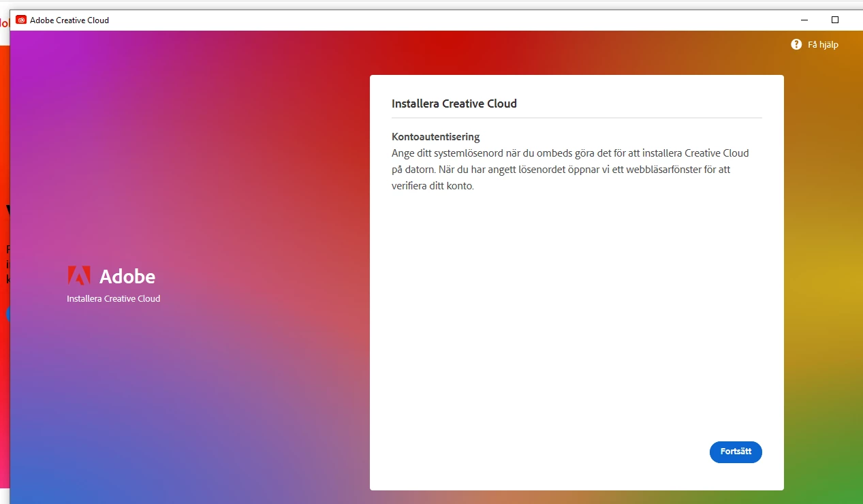The width and height of the screenshot is (863, 504).
Task: Click the Fortsätt button
Action: tap(736, 452)
